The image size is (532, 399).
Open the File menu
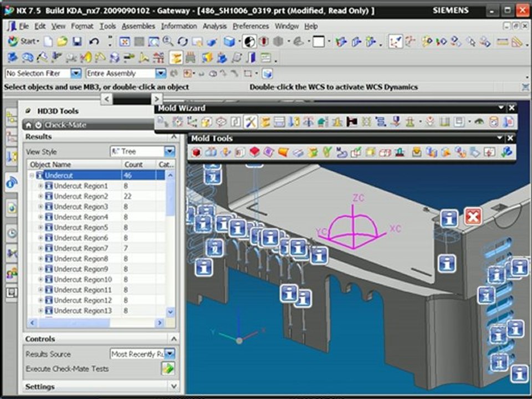tap(23, 26)
